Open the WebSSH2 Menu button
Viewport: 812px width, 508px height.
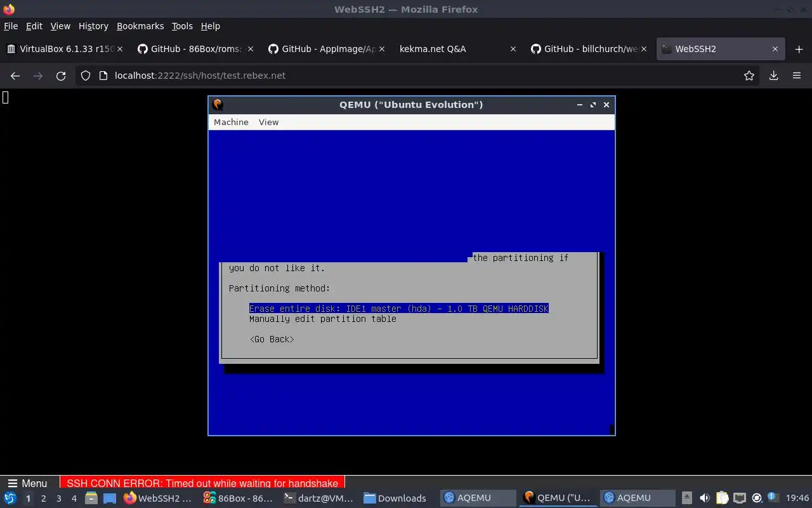tap(27, 483)
